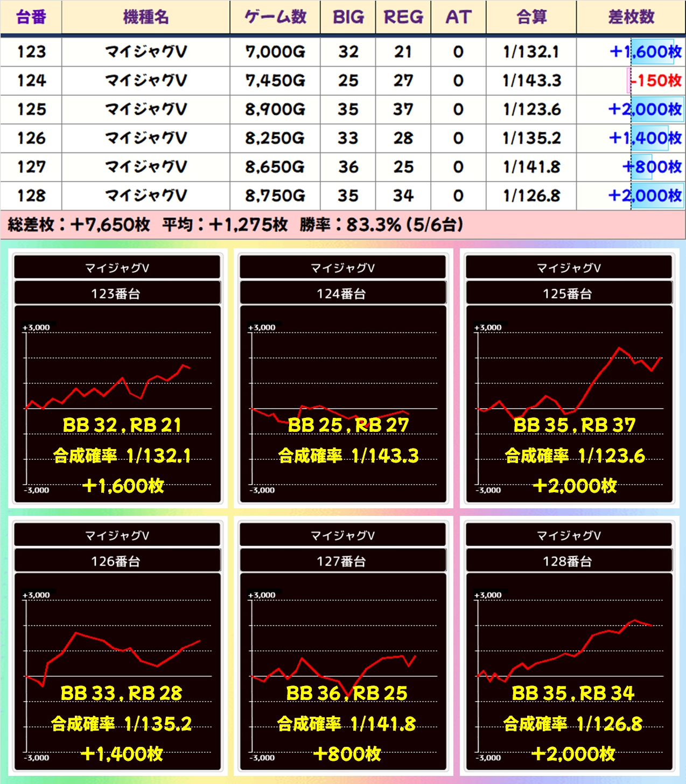Click the 機種名 column header

(x=146, y=17)
